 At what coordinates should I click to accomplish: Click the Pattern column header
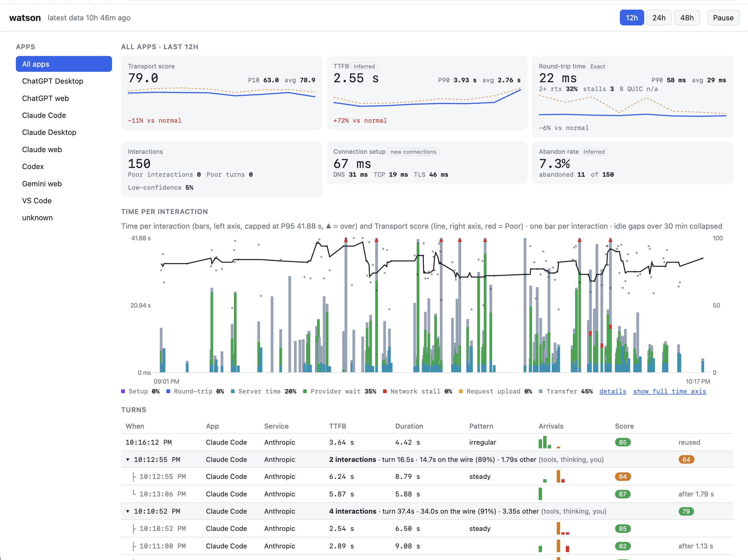pos(481,426)
